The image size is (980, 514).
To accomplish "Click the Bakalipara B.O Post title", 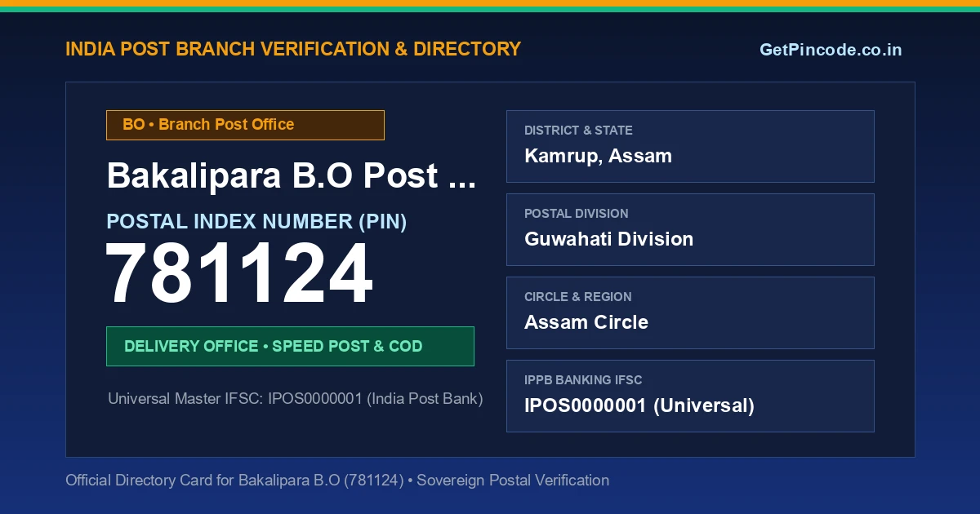I will (292, 175).
